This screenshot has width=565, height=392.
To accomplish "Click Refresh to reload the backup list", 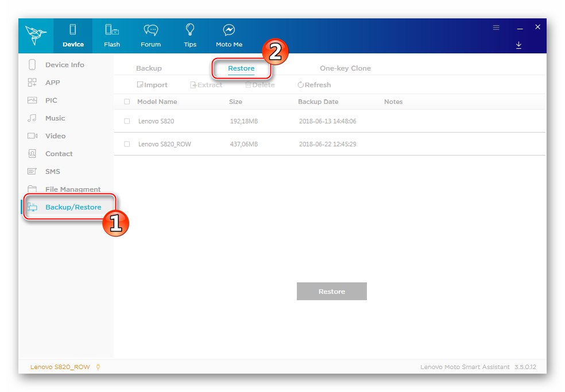I will (x=314, y=84).
